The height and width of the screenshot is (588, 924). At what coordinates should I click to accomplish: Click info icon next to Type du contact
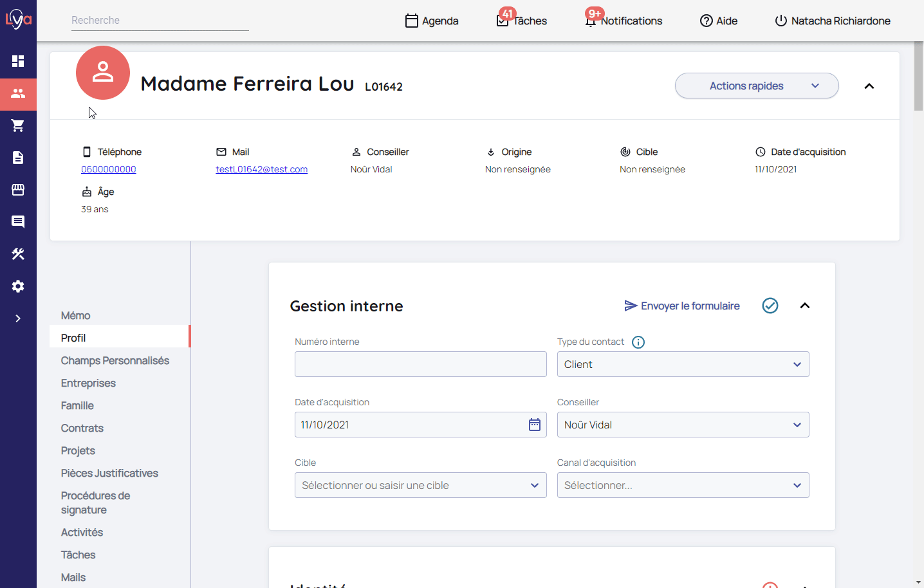[638, 342]
